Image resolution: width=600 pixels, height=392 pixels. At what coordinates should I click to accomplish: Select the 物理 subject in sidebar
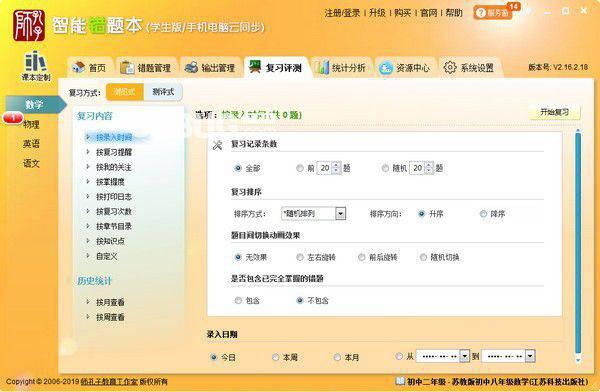coord(31,124)
